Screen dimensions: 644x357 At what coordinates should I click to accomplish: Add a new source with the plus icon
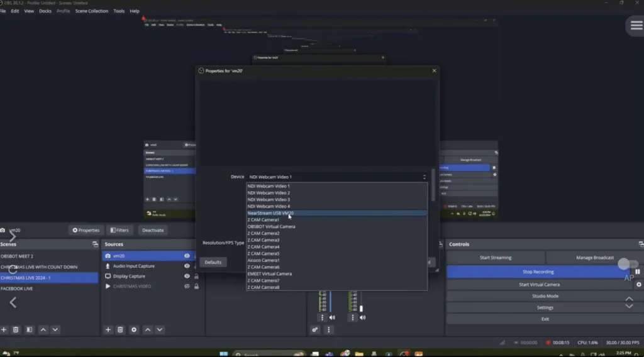[x=108, y=329]
